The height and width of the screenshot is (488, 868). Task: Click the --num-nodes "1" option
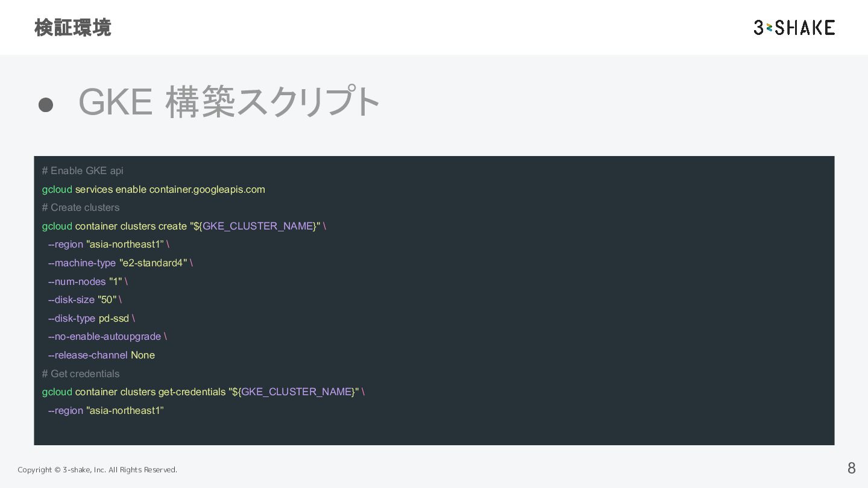click(87, 281)
